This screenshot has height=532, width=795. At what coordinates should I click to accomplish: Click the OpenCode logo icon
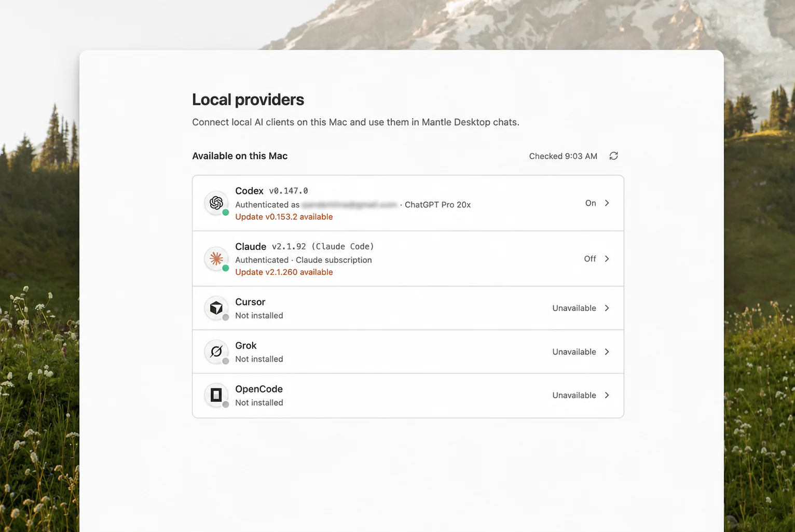[216, 395]
